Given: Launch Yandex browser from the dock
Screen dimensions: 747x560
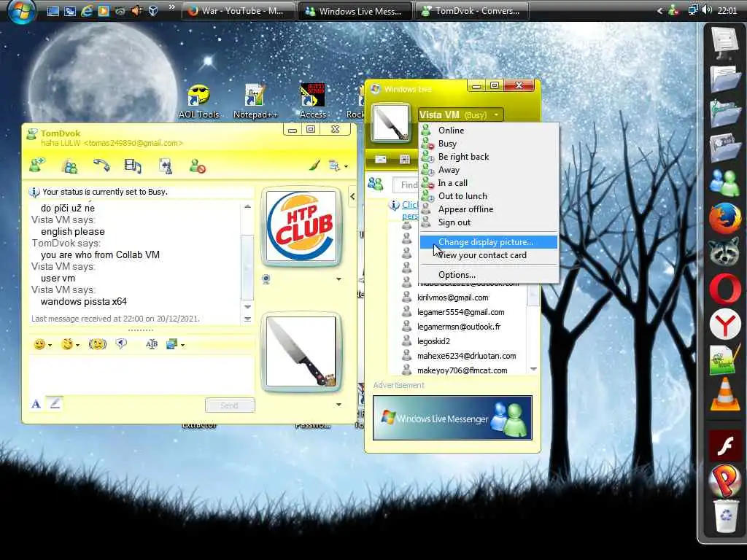Looking at the screenshot, I should point(724,325).
